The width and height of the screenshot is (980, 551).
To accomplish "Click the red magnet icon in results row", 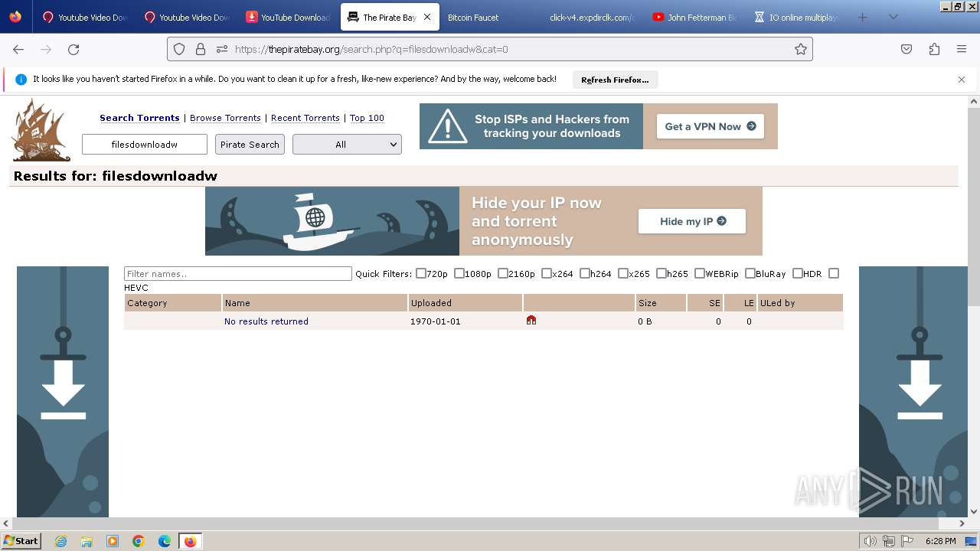I will pos(531,321).
